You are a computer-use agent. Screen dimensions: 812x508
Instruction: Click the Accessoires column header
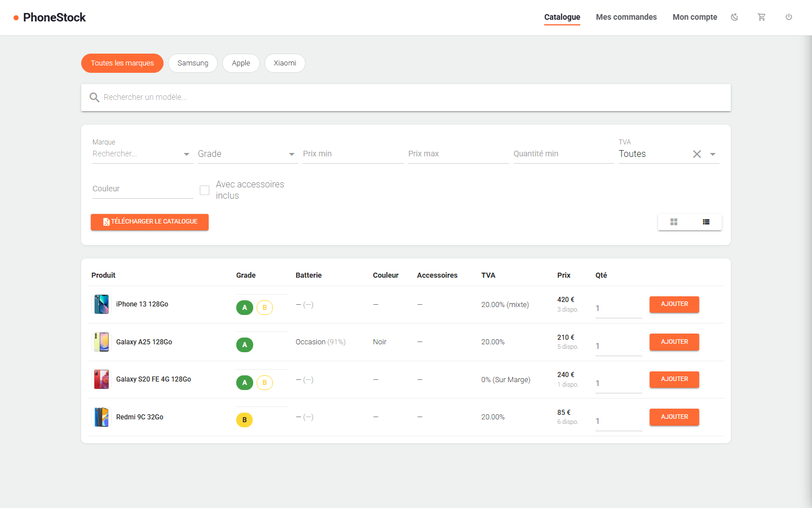coord(437,275)
